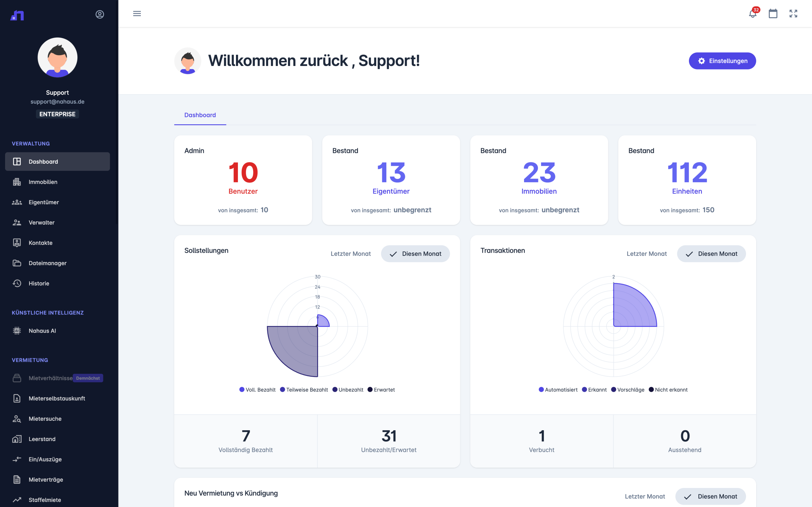Click the Historie clock icon
812x507 pixels.
pos(17,283)
